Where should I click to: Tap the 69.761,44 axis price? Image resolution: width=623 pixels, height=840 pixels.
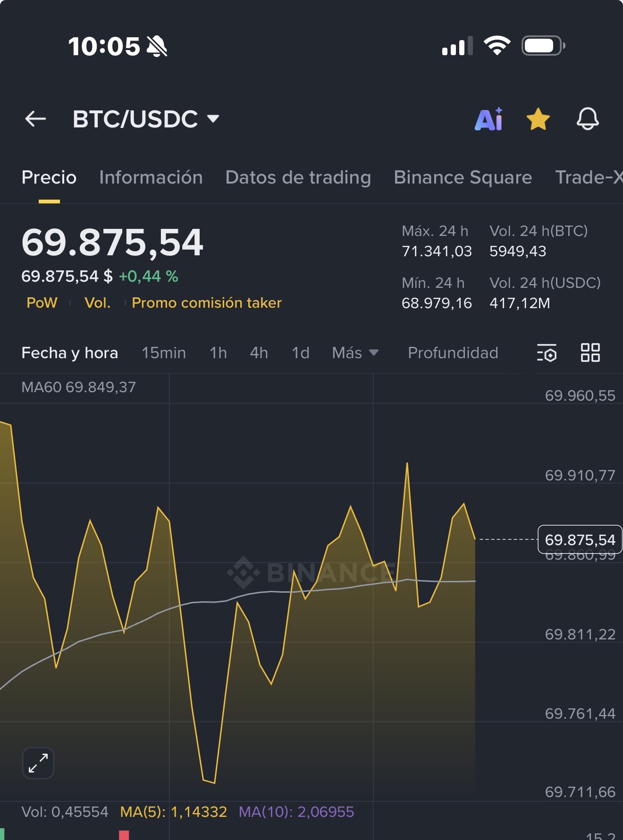[580, 714]
